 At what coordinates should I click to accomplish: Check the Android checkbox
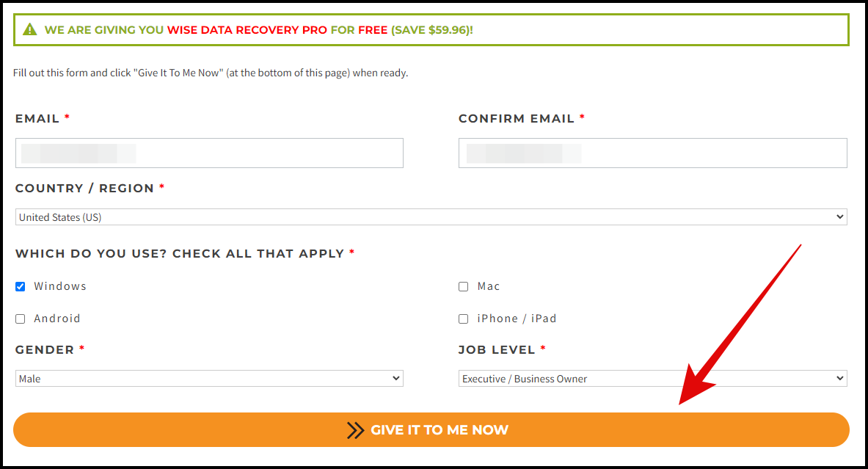pos(20,319)
